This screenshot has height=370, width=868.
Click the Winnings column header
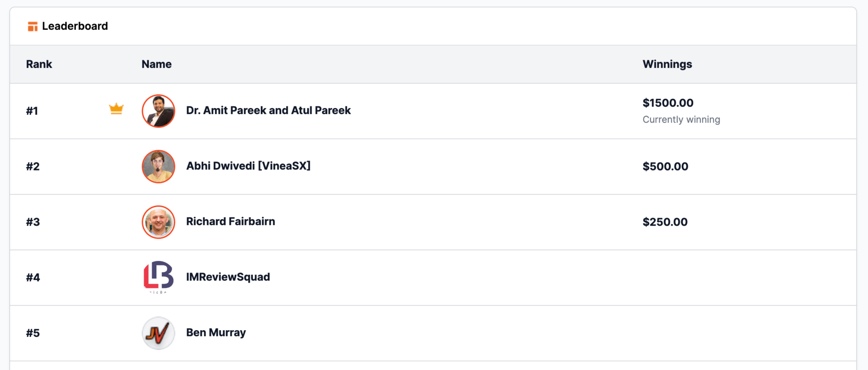pyautogui.click(x=667, y=64)
